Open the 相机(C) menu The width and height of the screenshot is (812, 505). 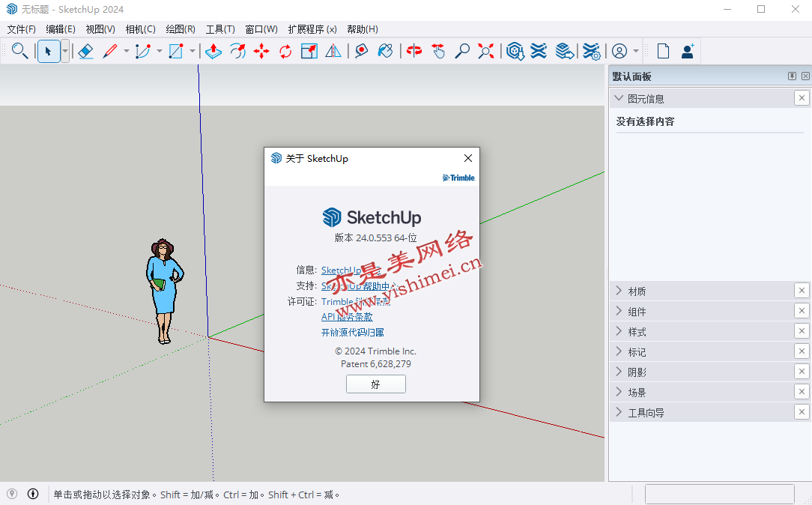click(140, 29)
